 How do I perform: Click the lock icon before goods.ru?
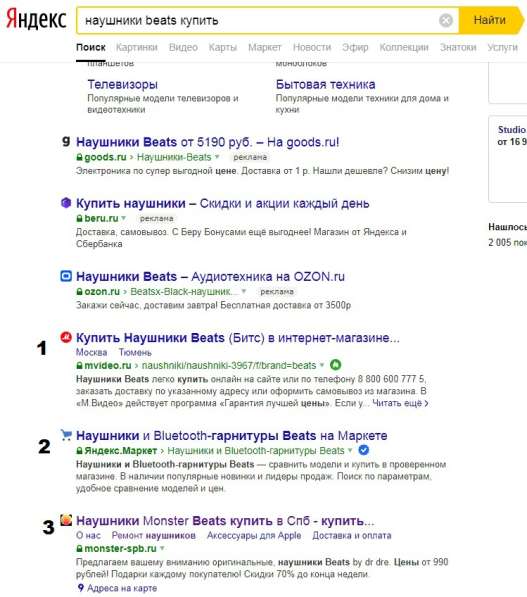click(x=79, y=157)
